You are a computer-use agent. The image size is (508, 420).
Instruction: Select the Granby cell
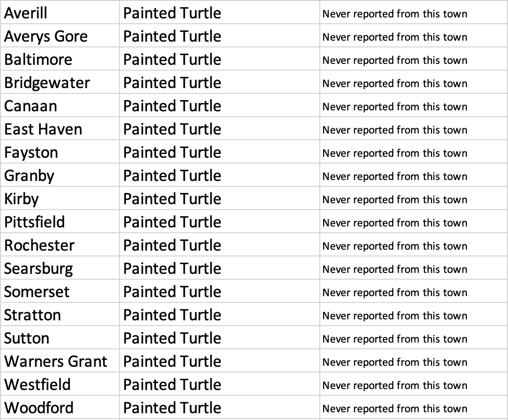tap(60, 175)
